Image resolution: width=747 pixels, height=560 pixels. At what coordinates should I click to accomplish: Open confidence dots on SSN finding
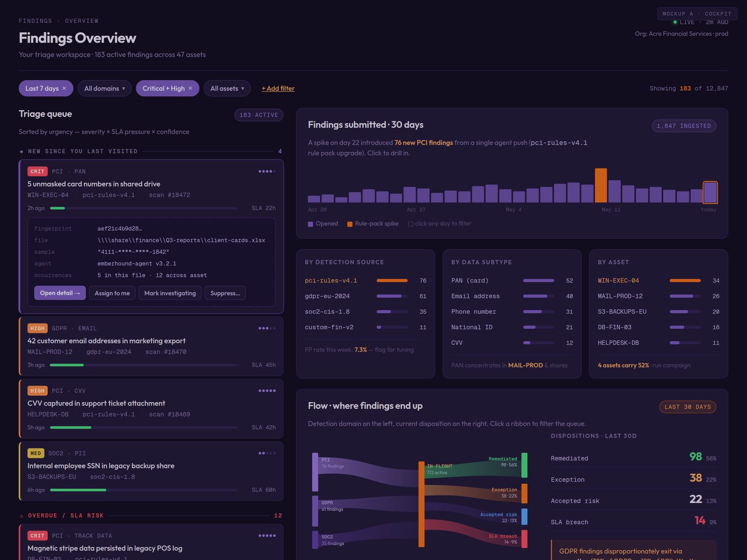267,453
